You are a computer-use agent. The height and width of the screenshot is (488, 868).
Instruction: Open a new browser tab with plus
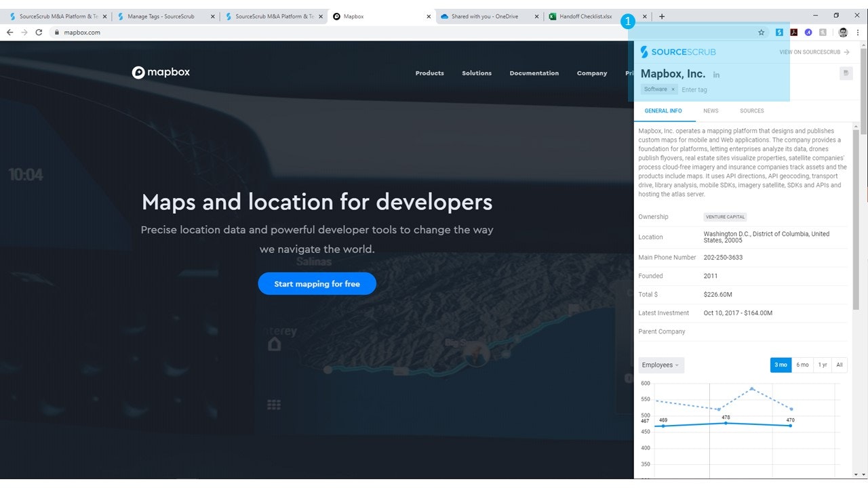coord(662,16)
